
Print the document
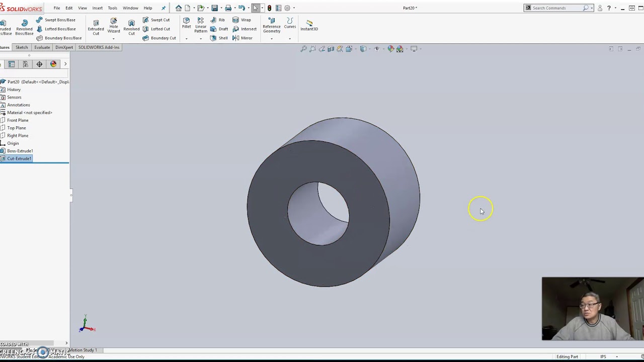pyautogui.click(x=228, y=8)
